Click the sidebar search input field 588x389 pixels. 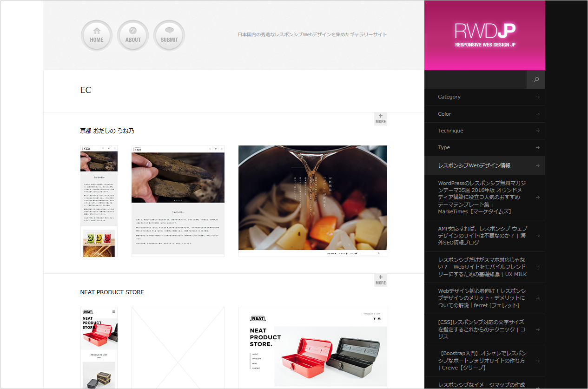[x=476, y=80]
